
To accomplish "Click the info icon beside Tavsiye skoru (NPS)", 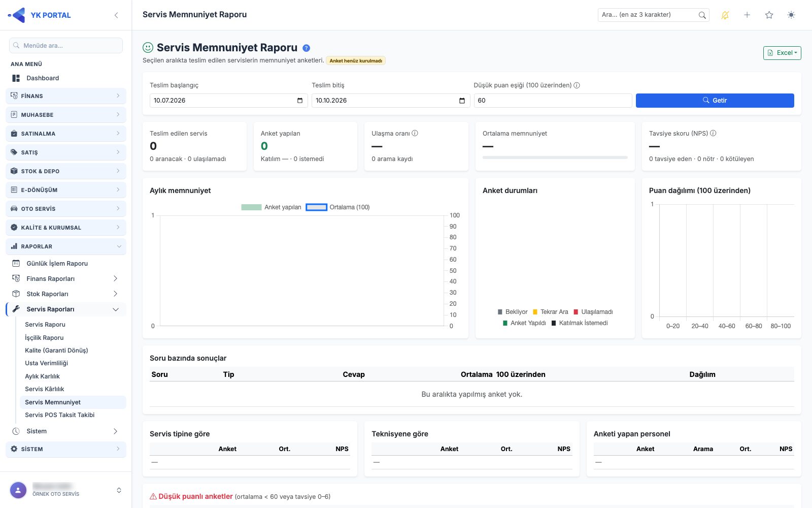I will [x=713, y=133].
